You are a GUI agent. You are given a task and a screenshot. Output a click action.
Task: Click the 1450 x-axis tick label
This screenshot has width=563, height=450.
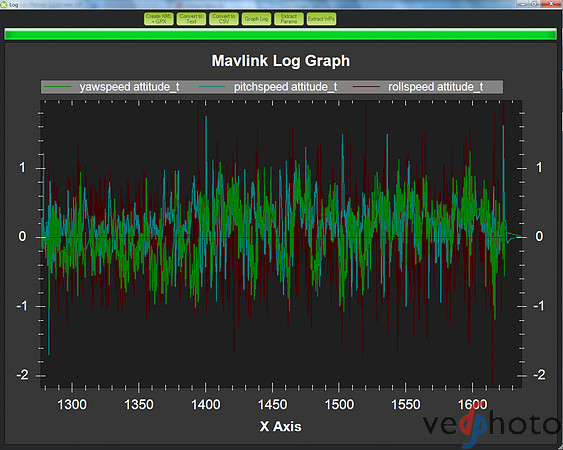272,405
